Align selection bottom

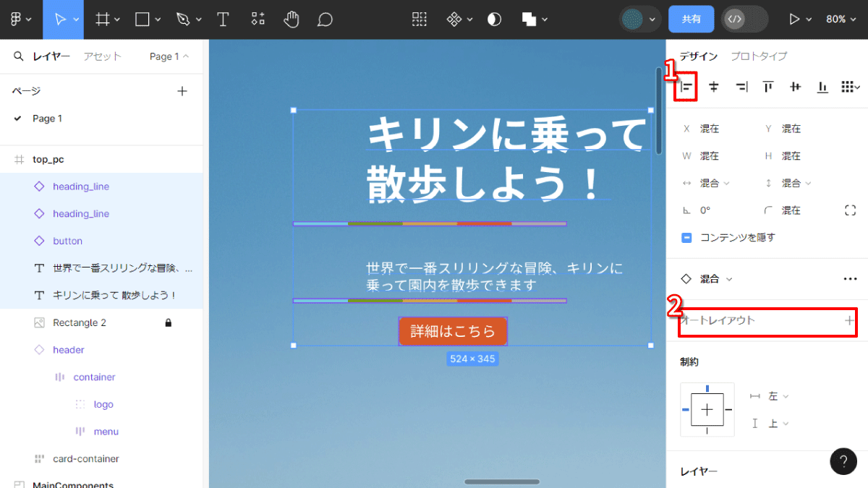pos(822,87)
